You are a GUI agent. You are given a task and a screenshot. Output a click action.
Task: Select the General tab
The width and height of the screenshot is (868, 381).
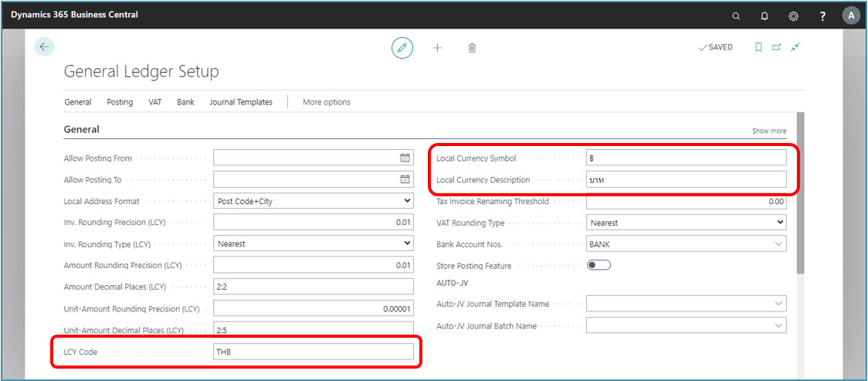click(78, 102)
